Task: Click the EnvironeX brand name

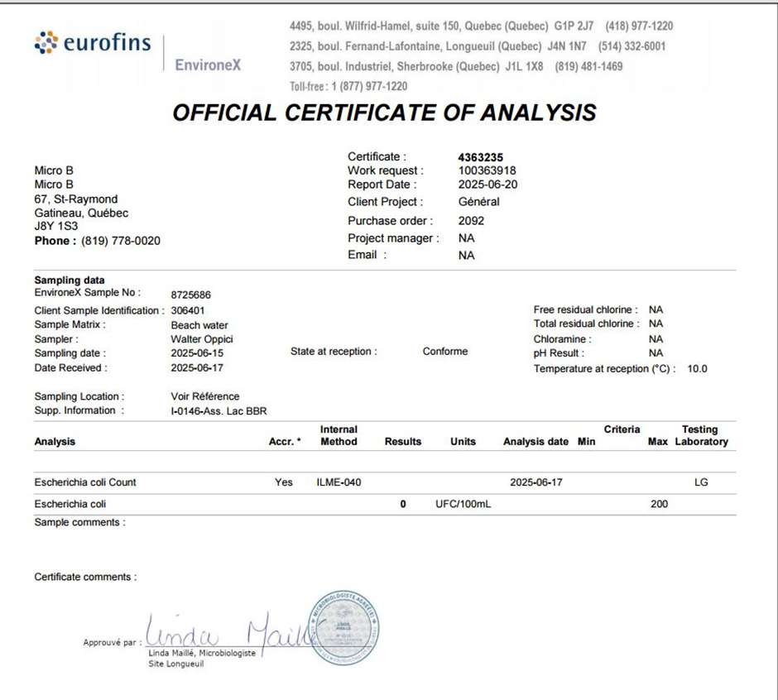Action: tap(208, 65)
